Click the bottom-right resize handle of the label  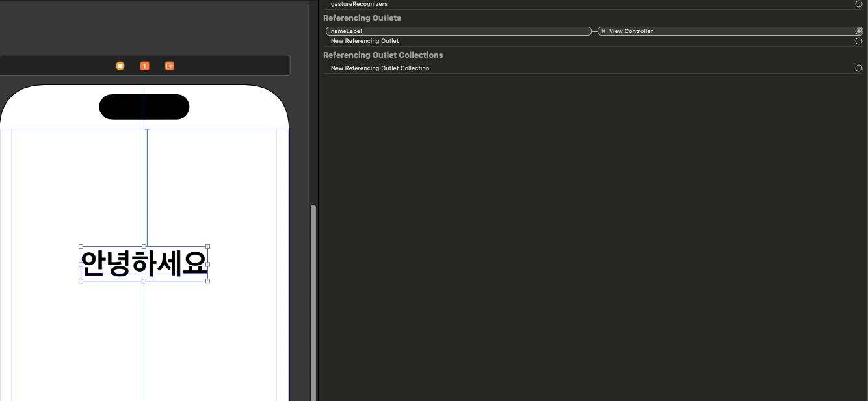[x=208, y=281]
